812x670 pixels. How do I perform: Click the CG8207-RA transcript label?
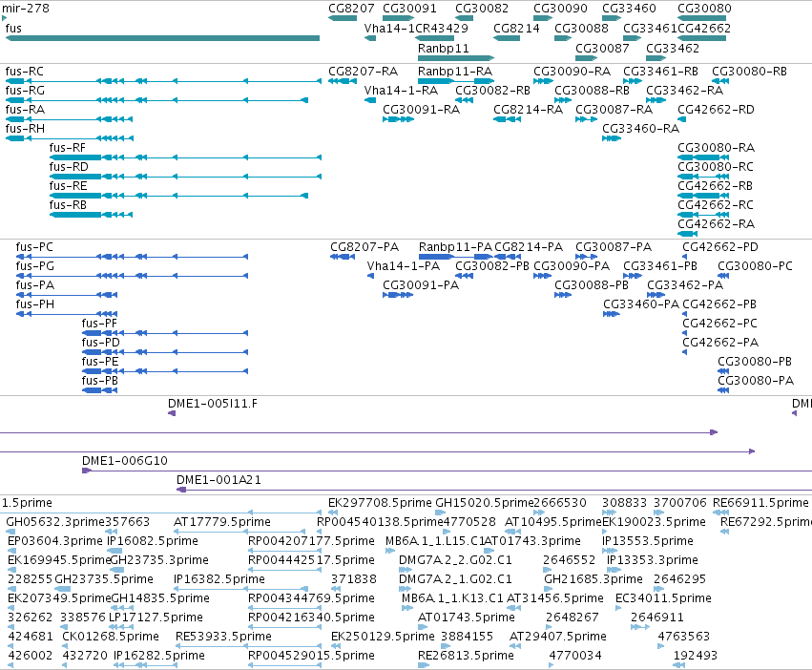363,71
